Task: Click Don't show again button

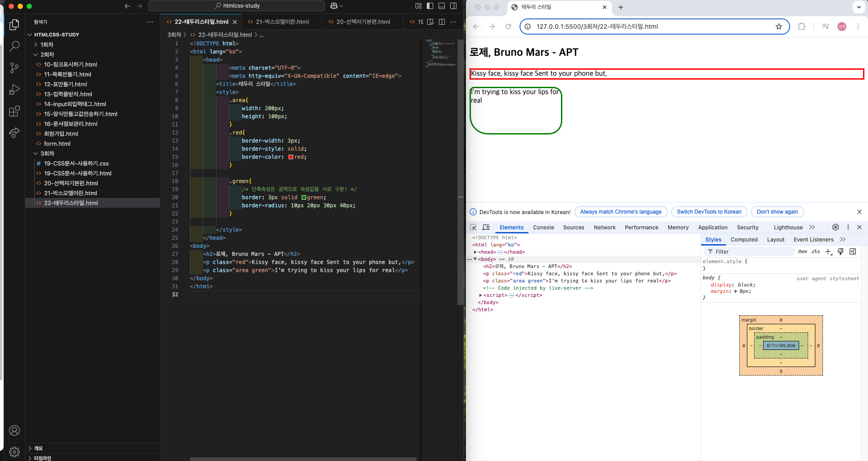Action: coord(778,212)
